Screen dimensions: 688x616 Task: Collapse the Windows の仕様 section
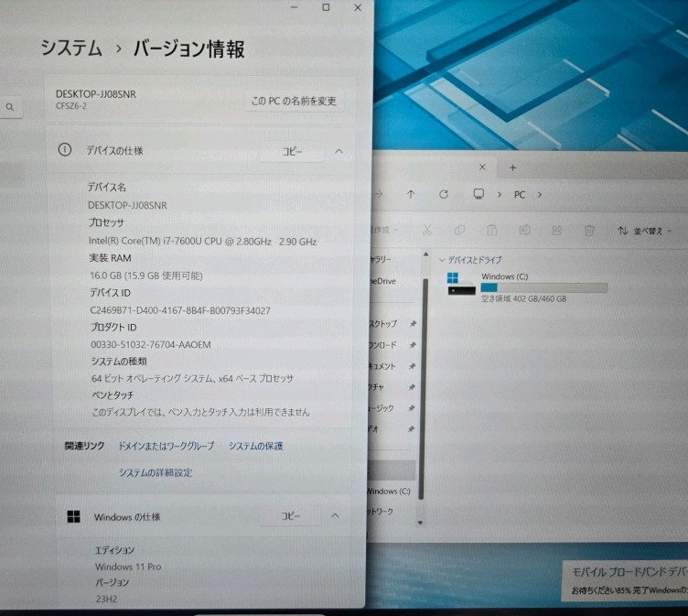tap(335, 515)
